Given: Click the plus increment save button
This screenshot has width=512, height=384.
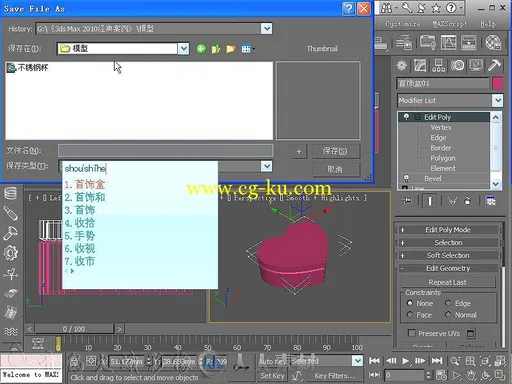Looking at the screenshot, I should tap(299, 151).
